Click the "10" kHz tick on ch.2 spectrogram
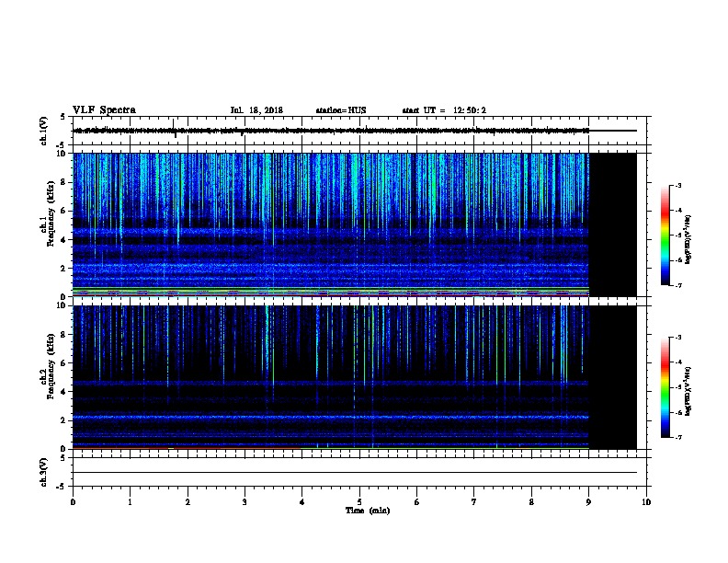Viewport: 728px width, 563px height. 62,305
